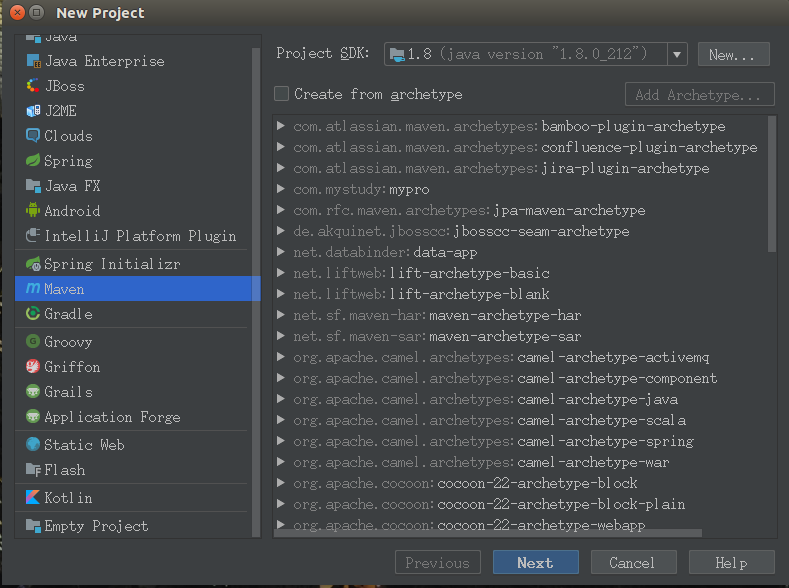Enable Create from archetype checkbox
The height and width of the screenshot is (588, 789).
point(281,94)
